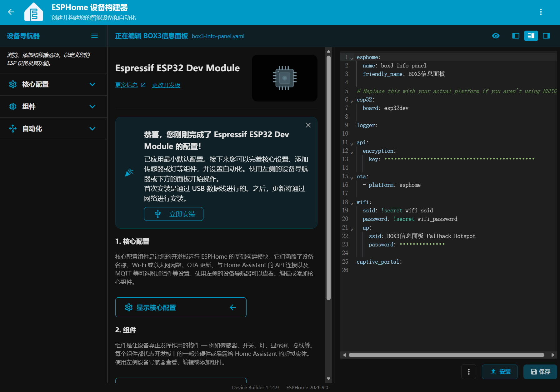The height and width of the screenshot is (392, 560).
Task: Fold the wifi block at line 18
Action: (x=352, y=203)
